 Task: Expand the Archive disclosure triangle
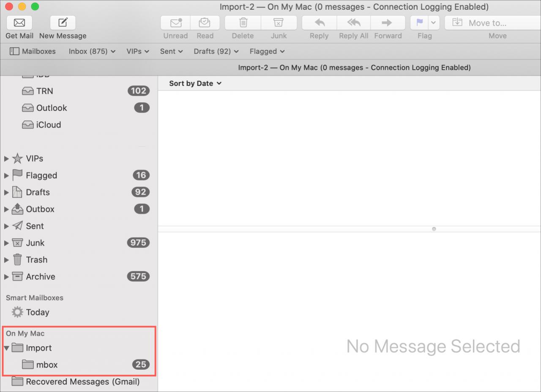[6, 277]
